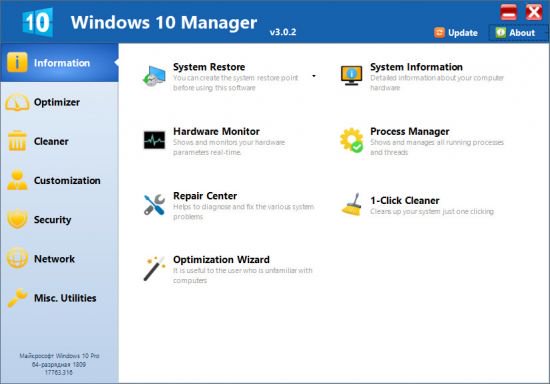Image resolution: width=550 pixels, height=384 pixels.
Task: Start Optimization Wizard from its title
Action: coord(221,260)
